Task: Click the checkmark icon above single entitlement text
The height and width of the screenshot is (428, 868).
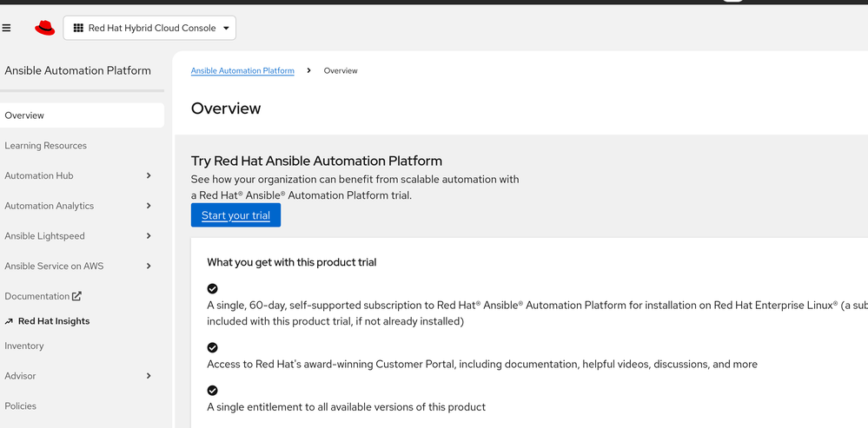Action: tap(212, 391)
